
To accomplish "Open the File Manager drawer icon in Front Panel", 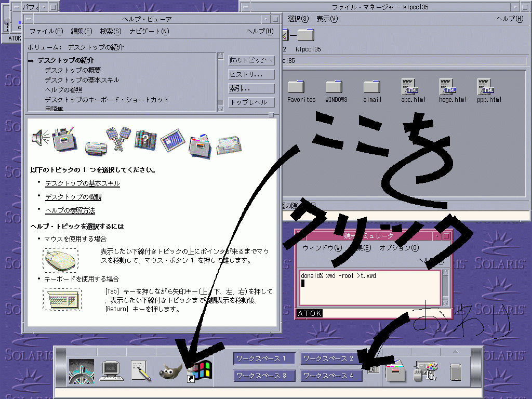I will [x=395, y=371].
